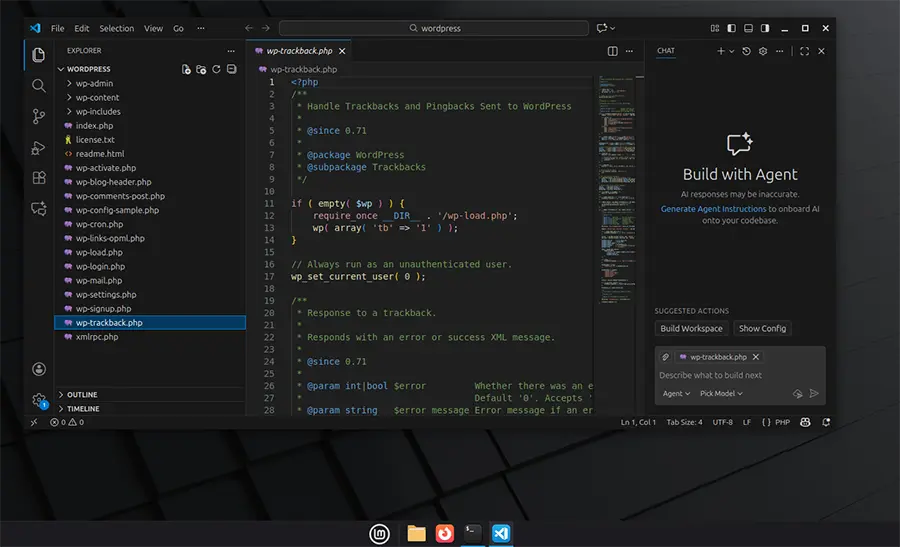Open chat settings gear
The height and width of the screenshot is (547, 900).
[x=763, y=51]
